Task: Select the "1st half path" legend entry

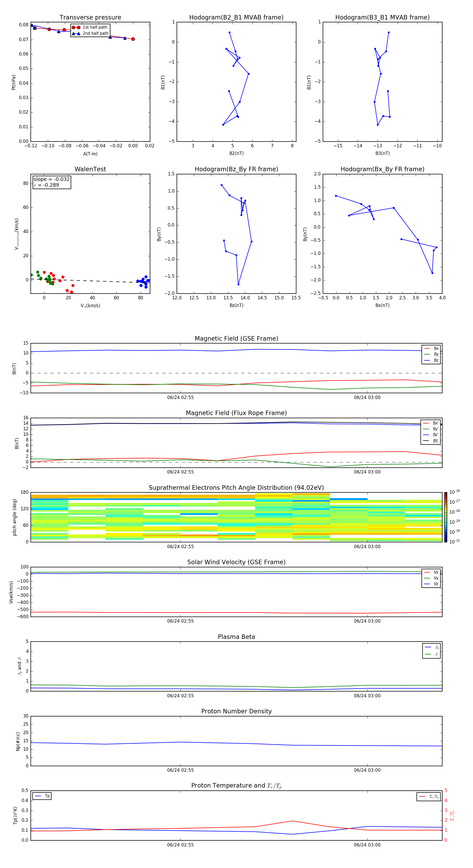Action: pos(90,27)
